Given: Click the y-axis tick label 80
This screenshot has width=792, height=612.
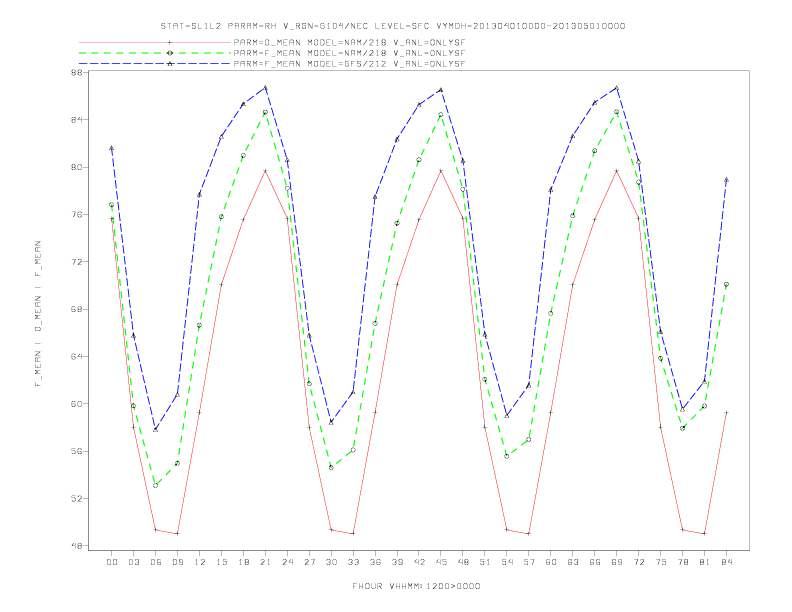Looking at the screenshot, I should point(76,167).
